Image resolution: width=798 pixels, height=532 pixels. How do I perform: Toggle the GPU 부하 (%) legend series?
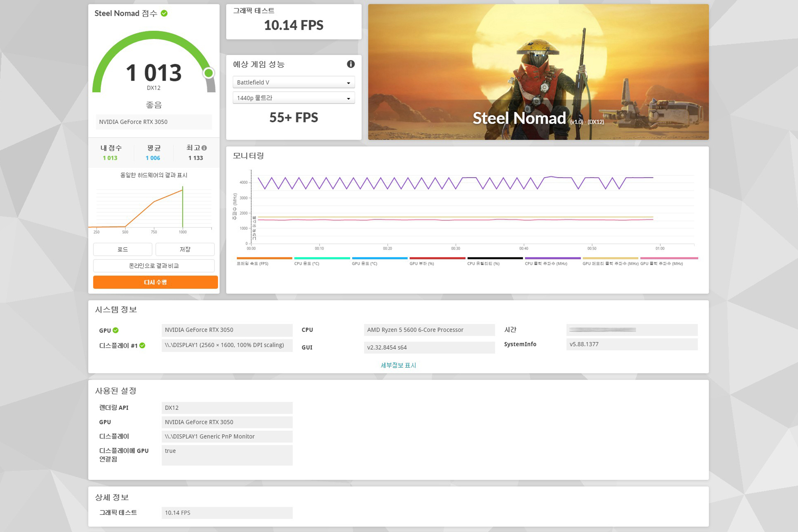(421, 263)
